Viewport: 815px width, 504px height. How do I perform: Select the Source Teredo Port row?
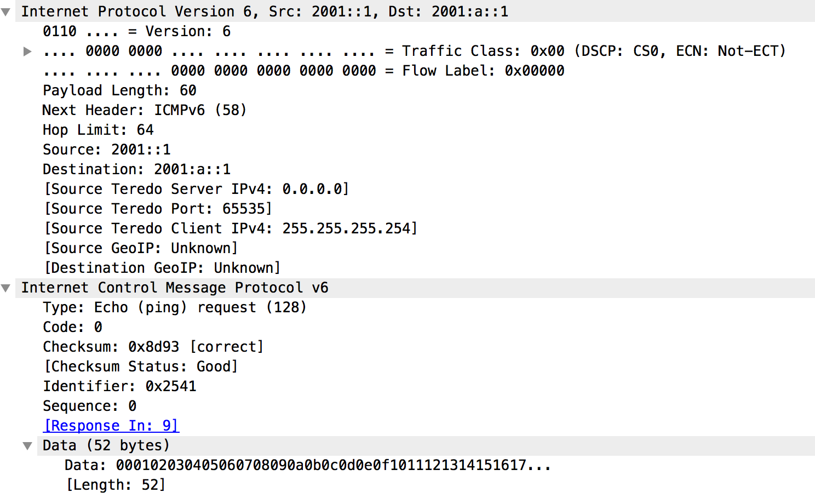pos(158,209)
